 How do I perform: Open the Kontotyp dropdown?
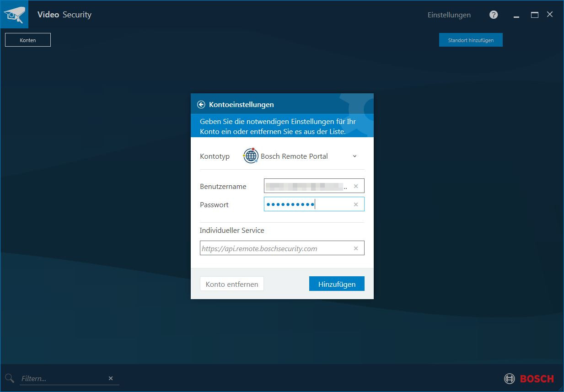point(355,156)
